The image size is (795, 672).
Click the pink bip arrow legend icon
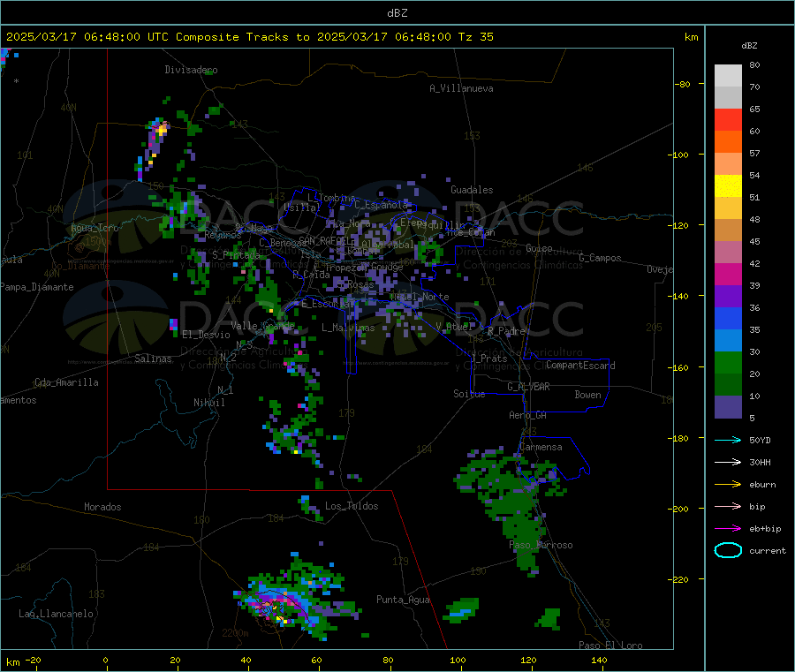(x=728, y=506)
